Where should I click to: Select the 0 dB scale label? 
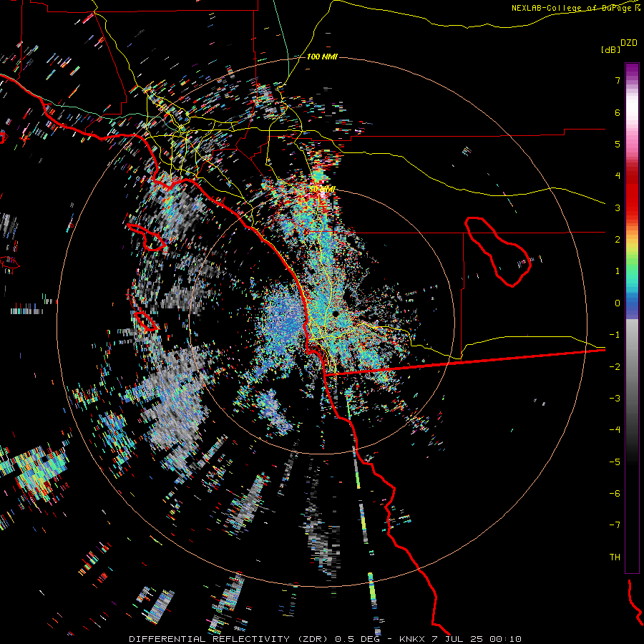tap(618, 303)
